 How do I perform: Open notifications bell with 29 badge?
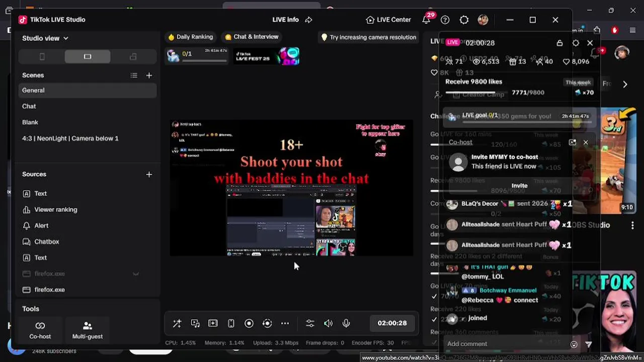pyautogui.click(x=427, y=19)
